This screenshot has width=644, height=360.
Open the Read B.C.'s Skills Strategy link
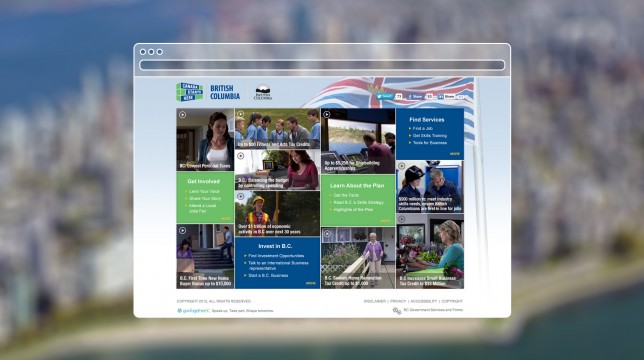coord(359,202)
